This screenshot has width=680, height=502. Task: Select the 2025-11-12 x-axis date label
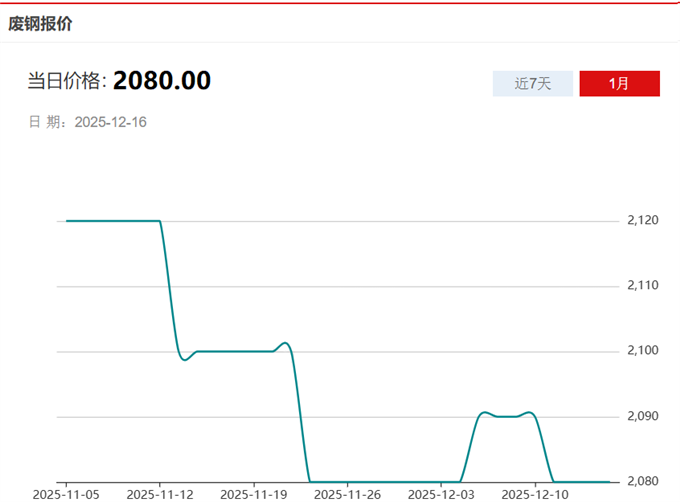(x=160, y=494)
